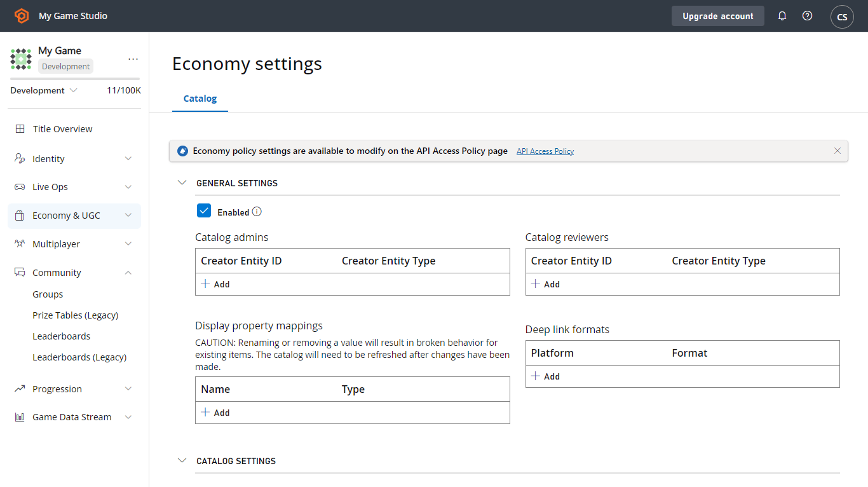Screen dimensions: 868x487
Task: Open the CS account avatar menu
Action: [x=842, y=17]
